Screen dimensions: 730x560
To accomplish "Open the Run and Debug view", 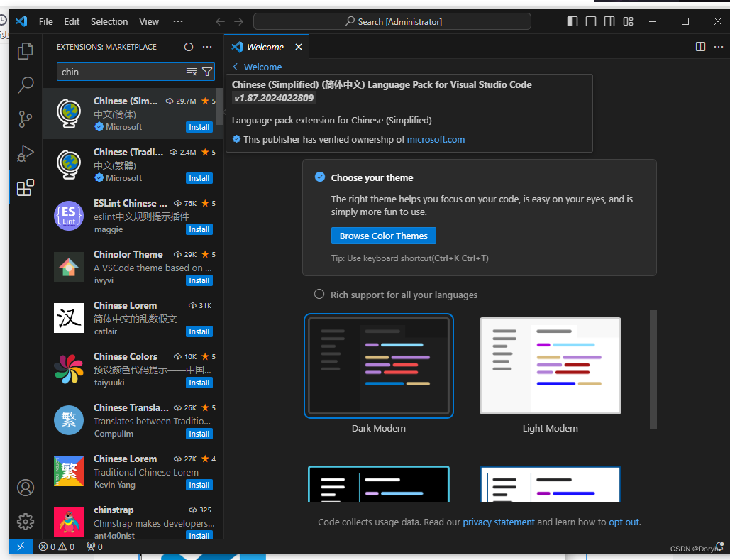I will (x=25, y=153).
